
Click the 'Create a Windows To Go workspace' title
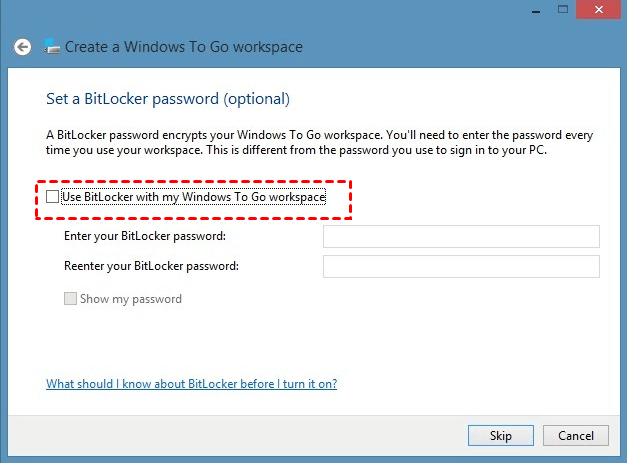(184, 47)
